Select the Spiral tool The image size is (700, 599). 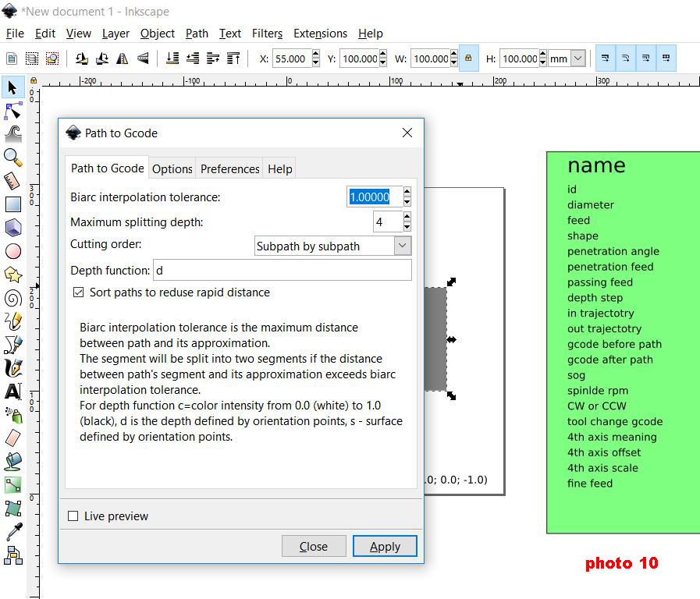13,298
